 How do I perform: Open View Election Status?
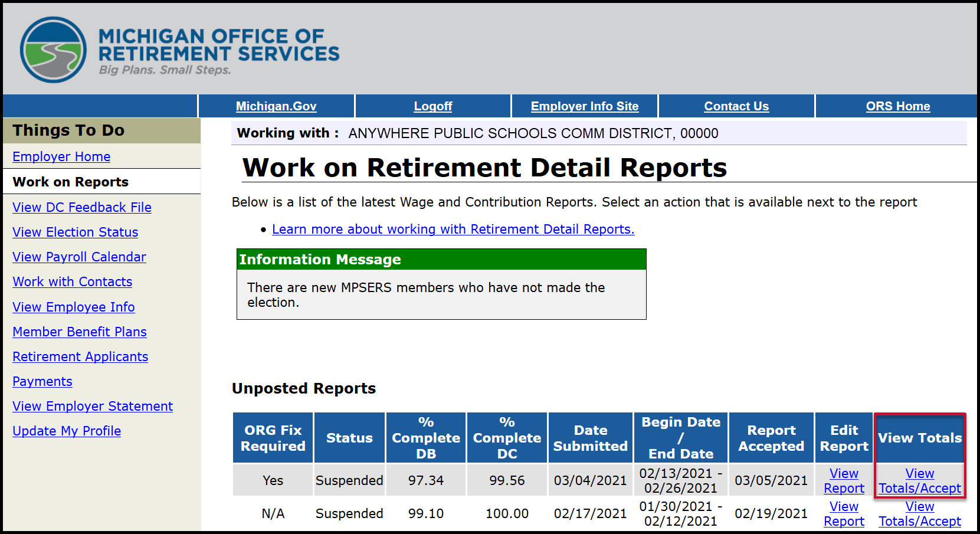[x=75, y=232]
